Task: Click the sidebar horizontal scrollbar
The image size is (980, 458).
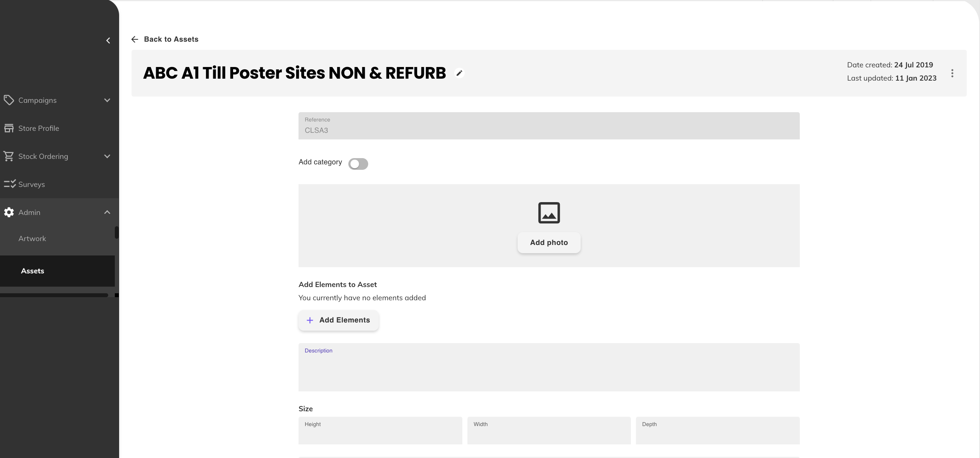Action: [54, 295]
